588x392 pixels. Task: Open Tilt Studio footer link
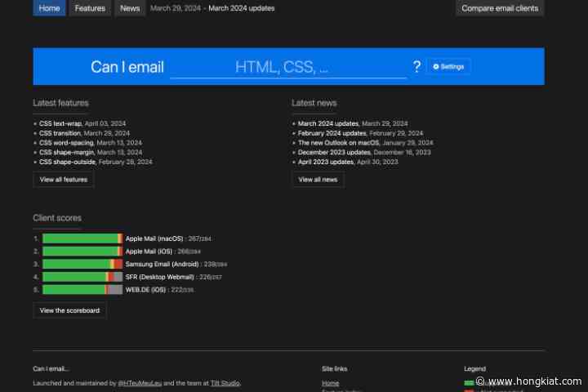tap(225, 383)
